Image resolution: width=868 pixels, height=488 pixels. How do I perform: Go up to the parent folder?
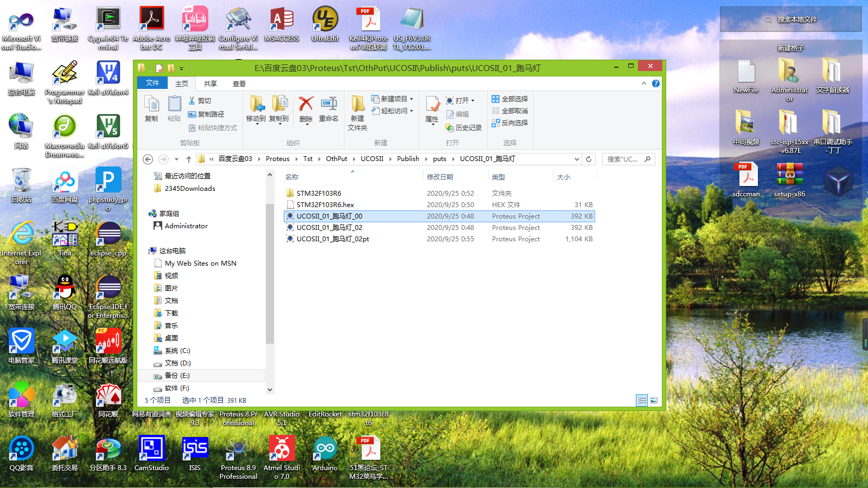[x=188, y=159]
